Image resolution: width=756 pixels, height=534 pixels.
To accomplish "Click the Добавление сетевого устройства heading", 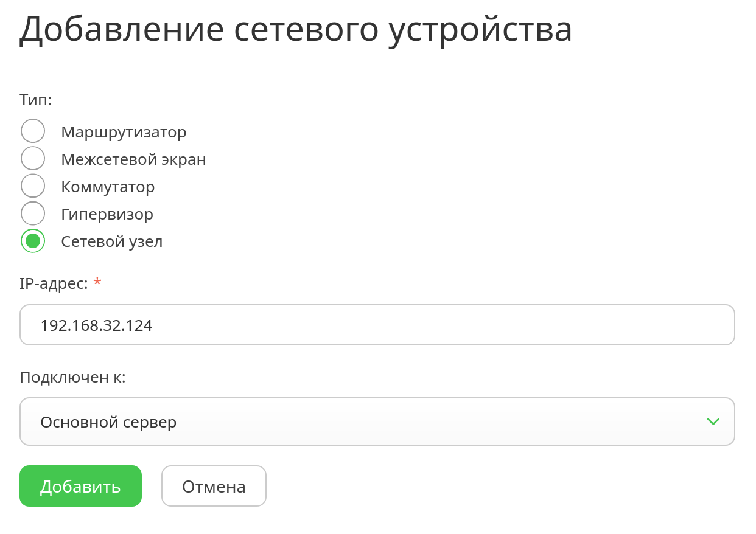I will click(x=296, y=29).
